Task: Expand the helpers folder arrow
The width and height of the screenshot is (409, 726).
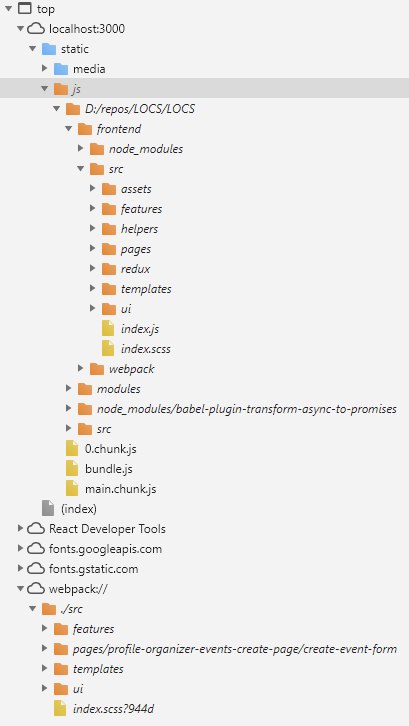Action: (93, 229)
